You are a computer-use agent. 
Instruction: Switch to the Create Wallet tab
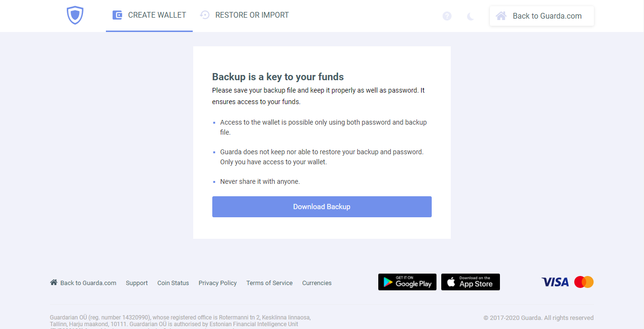click(149, 16)
